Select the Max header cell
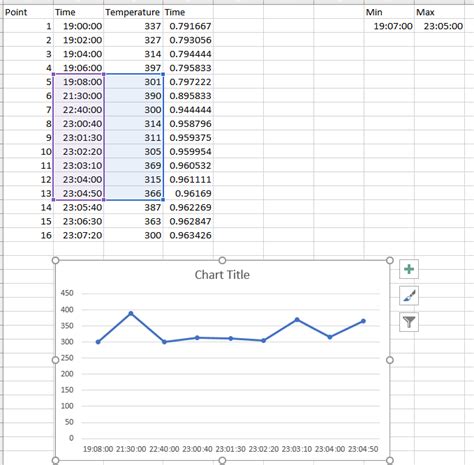 [x=439, y=12]
